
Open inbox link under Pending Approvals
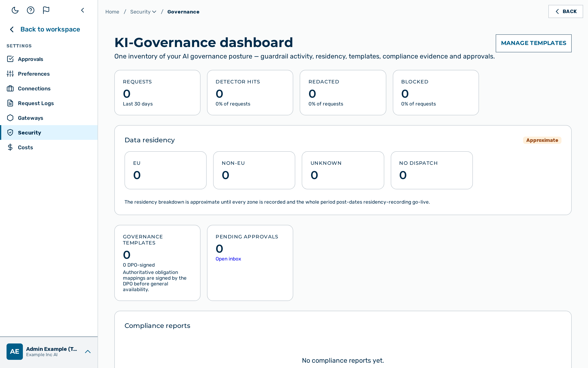tap(228, 259)
